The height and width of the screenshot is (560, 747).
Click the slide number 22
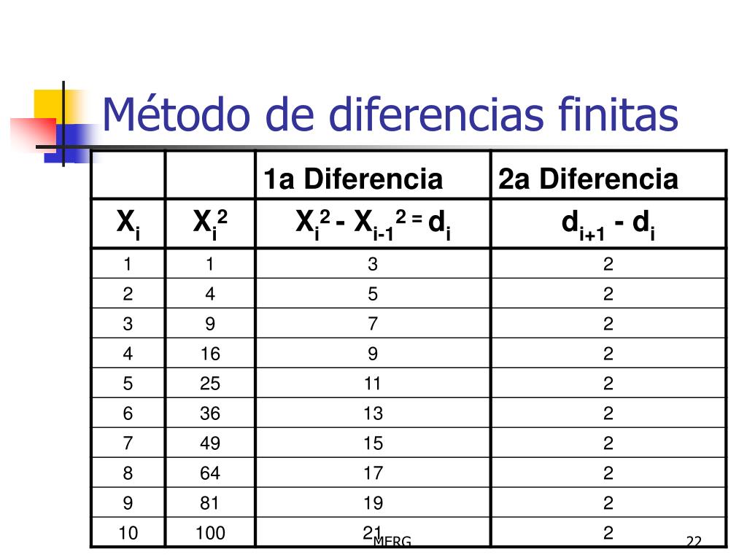click(694, 542)
